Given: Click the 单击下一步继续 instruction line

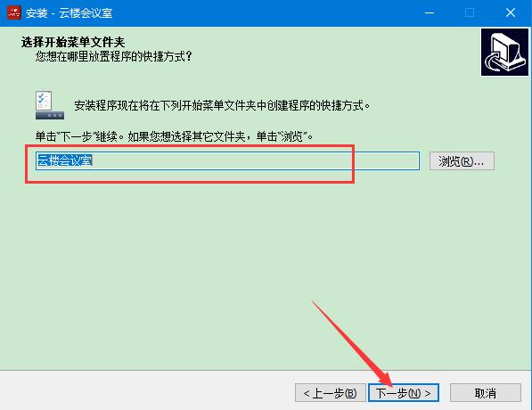Looking at the screenshot, I should [x=174, y=136].
